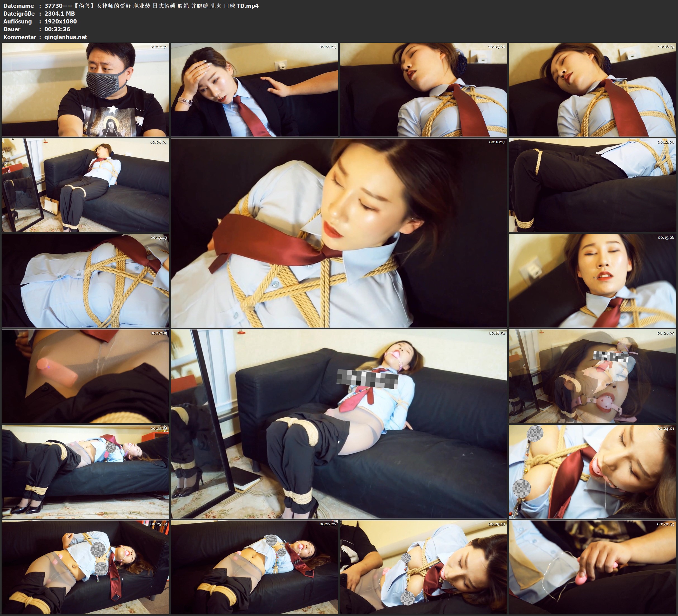This screenshot has height=616, width=678.
Task: Select the frame stamped 00:27:27
Action: tap(254, 567)
